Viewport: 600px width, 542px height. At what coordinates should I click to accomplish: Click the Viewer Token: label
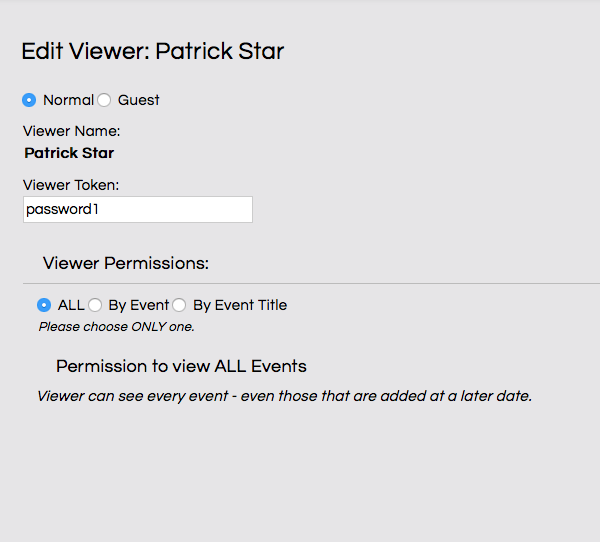[x=71, y=185]
